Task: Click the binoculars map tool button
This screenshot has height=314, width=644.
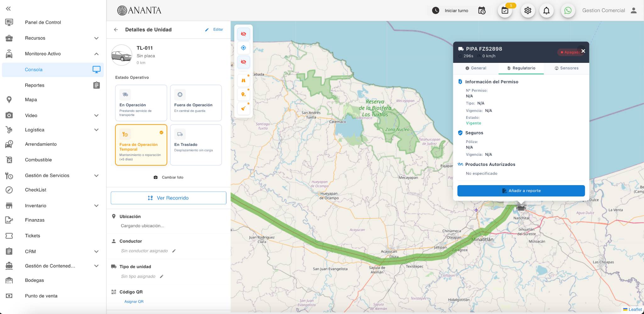Action: [x=243, y=80]
